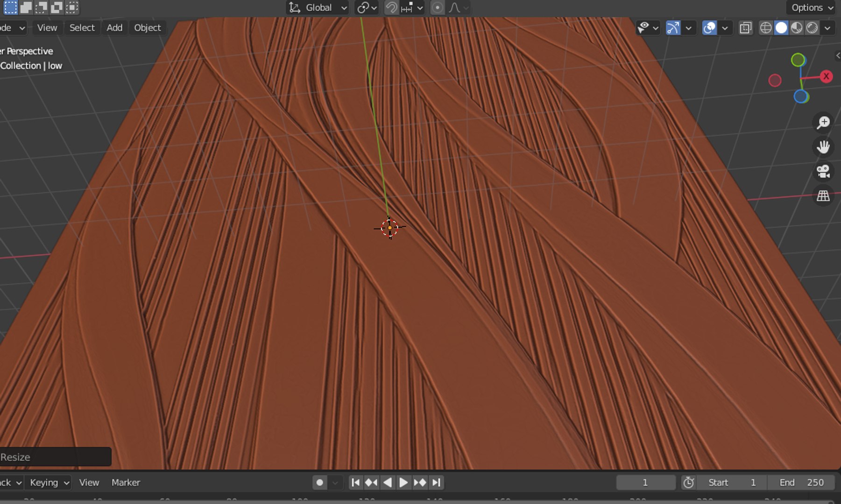The width and height of the screenshot is (841, 504).
Task: Open the visibility and selectability filter dropdown
Action: coord(648,28)
